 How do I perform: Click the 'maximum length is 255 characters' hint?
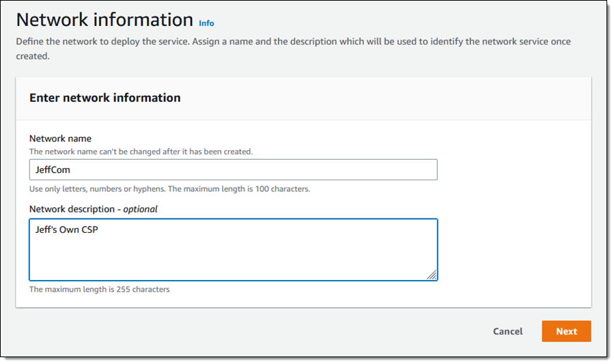pyautogui.click(x=100, y=290)
